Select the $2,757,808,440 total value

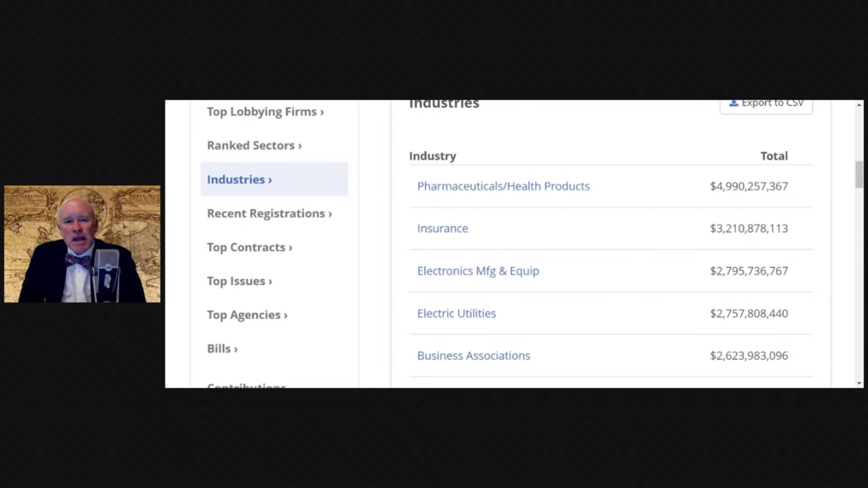click(749, 314)
